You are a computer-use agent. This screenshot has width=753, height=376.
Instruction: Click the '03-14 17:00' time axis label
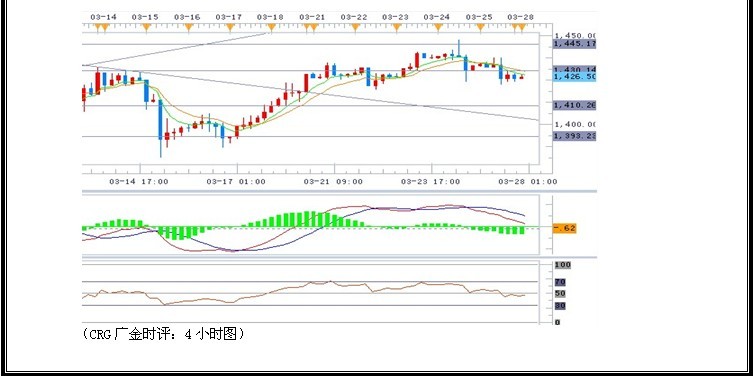[139, 182]
